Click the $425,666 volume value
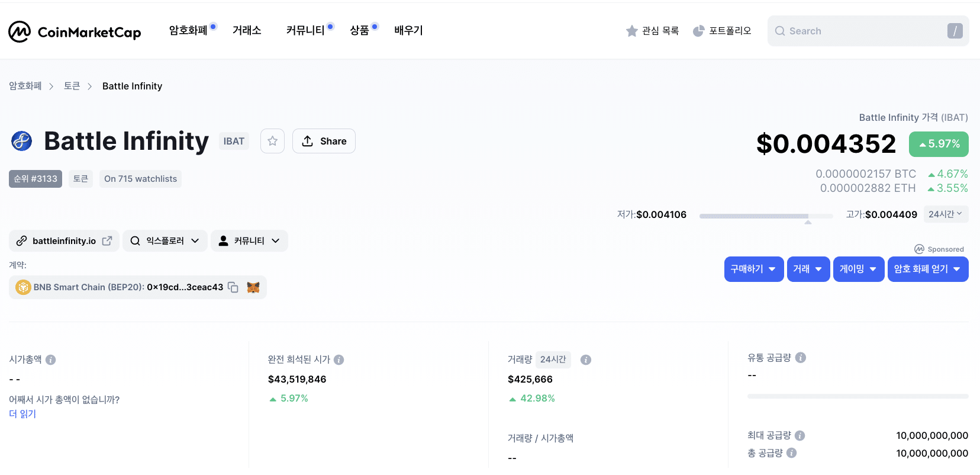 (530, 379)
